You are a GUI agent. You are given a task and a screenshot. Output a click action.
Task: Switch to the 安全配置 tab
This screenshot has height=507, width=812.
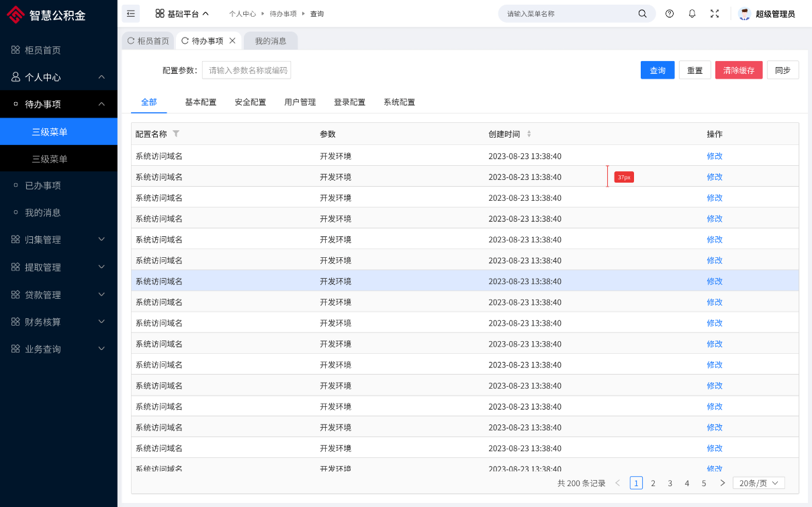click(251, 102)
